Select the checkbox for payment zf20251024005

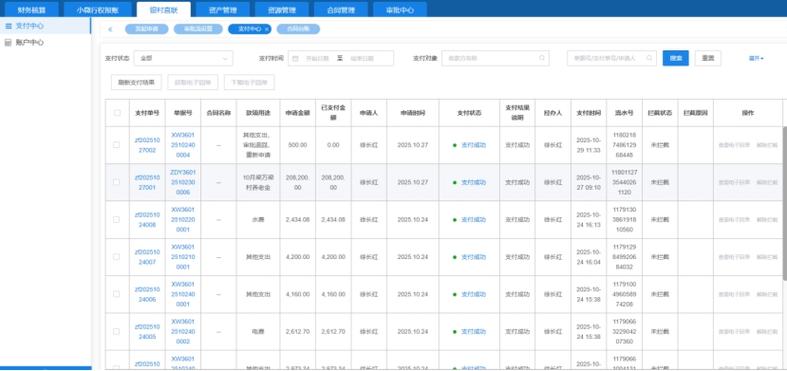(x=117, y=332)
